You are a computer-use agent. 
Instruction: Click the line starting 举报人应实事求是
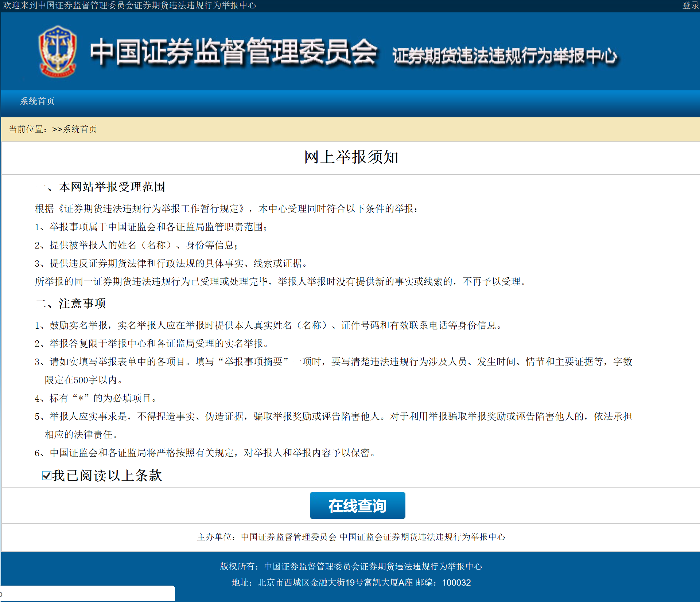pyautogui.click(x=334, y=417)
